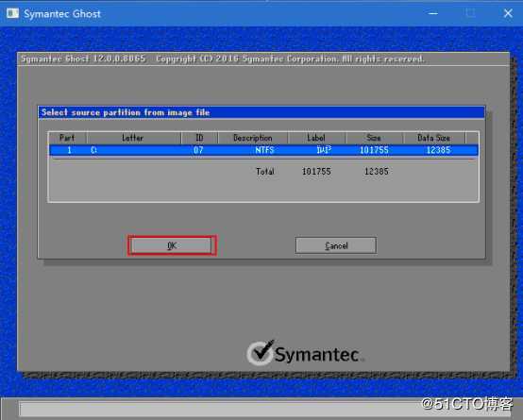Click the Symantec checkmark logo
The width and height of the screenshot is (523, 420).
(261, 353)
